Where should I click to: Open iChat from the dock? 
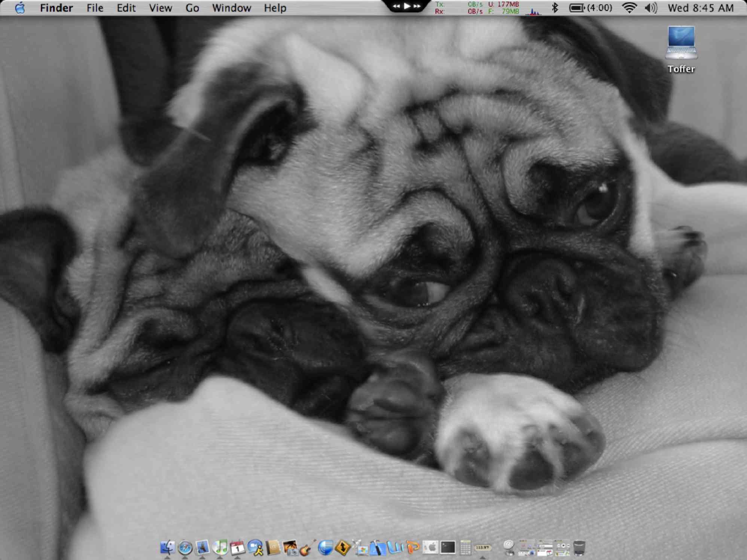tap(256, 548)
